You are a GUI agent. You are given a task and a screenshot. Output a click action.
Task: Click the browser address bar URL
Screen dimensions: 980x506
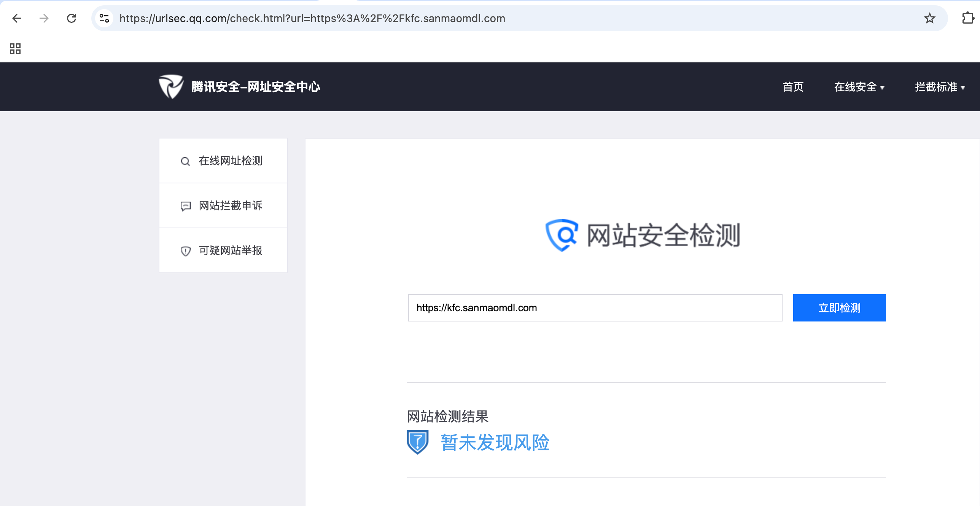[x=312, y=18]
